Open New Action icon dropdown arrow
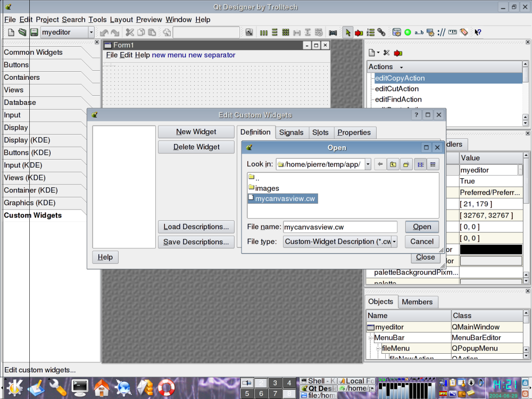Image resolution: width=532 pixels, height=399 pixels. (378, 53)
